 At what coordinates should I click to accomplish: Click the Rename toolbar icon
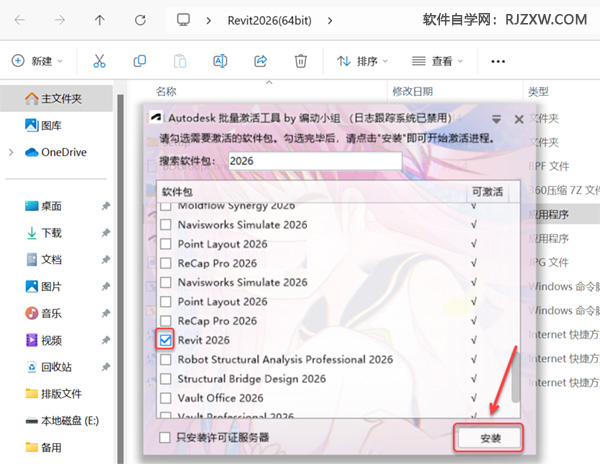[x=220, y=61]
